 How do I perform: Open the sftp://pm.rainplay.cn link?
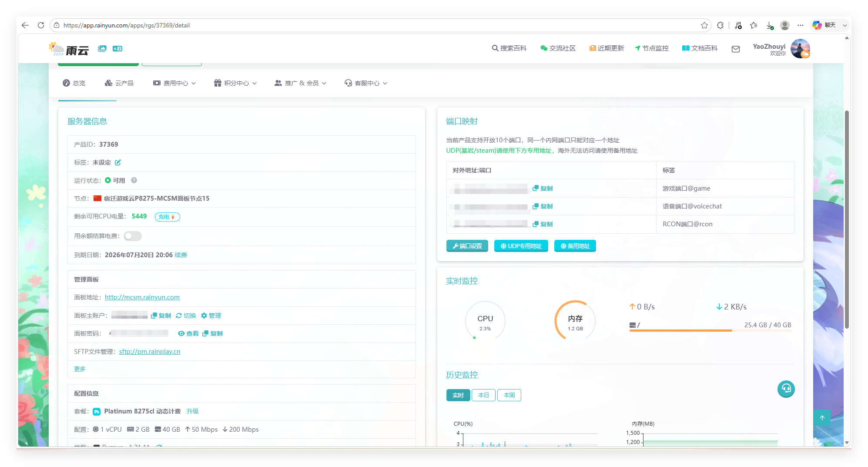coord(150,352)
